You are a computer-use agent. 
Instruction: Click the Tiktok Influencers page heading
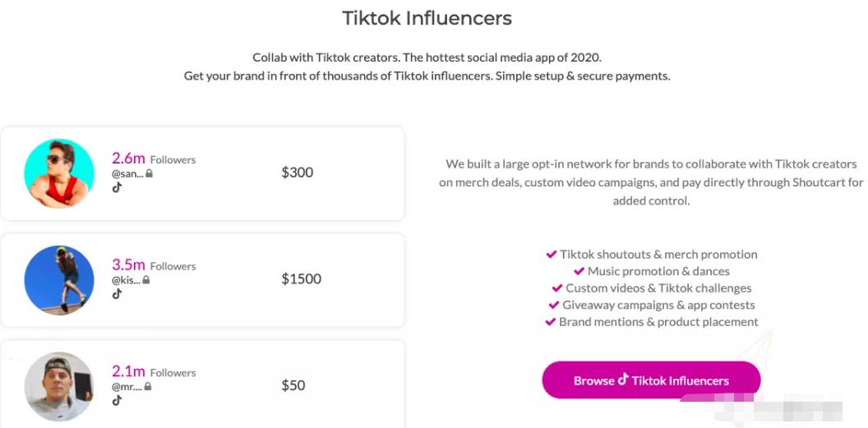(x=427, y=18)
